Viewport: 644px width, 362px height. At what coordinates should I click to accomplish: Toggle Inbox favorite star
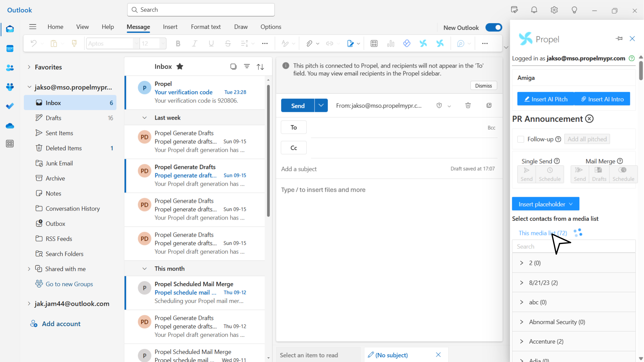coord(180,66)
